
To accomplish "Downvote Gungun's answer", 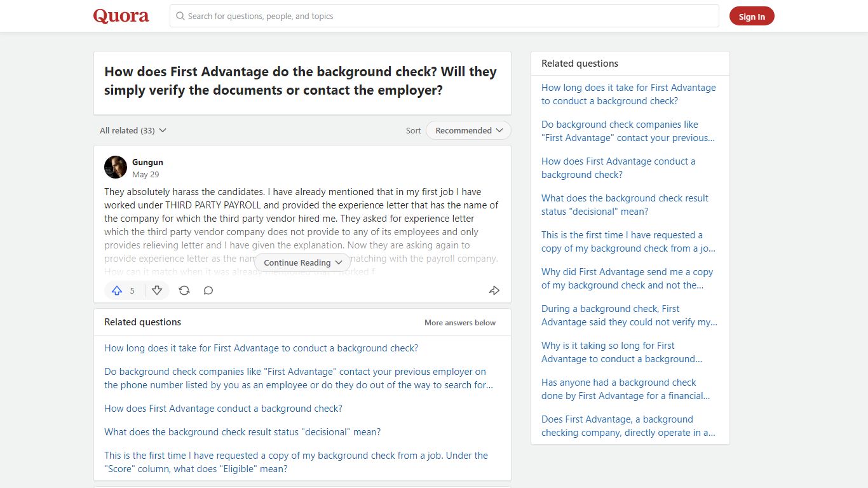I will tap(157, 290).
